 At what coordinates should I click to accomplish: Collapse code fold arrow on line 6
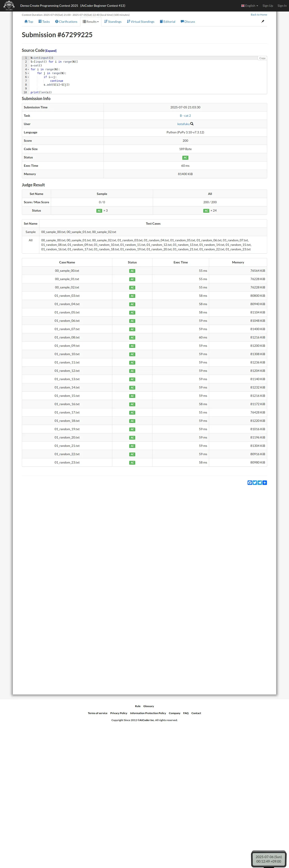28,77
